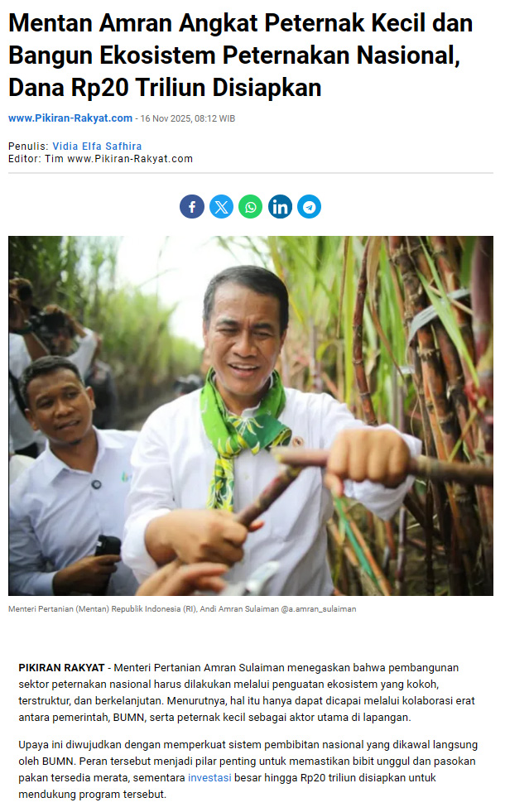Screen dimensions: 505x812
Task: Click the paragraph starting 'Upaya ini diwujudkan'
Action: click(248, 770)
